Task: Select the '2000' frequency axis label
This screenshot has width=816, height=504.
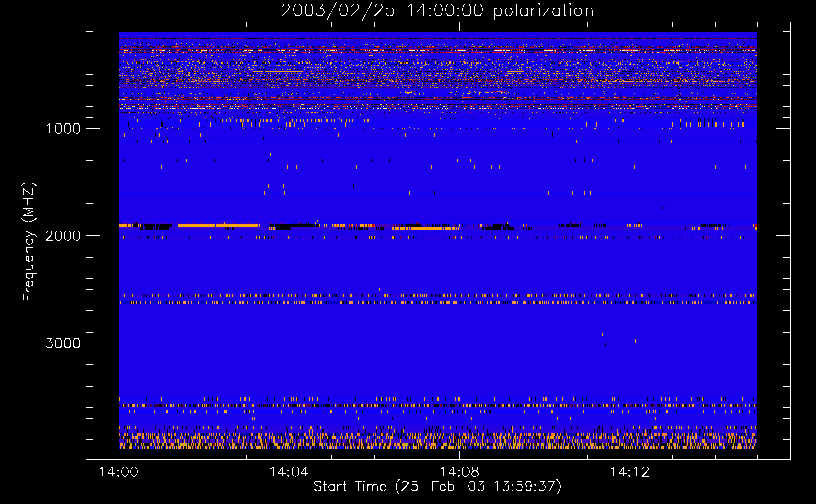Action: 63,236
